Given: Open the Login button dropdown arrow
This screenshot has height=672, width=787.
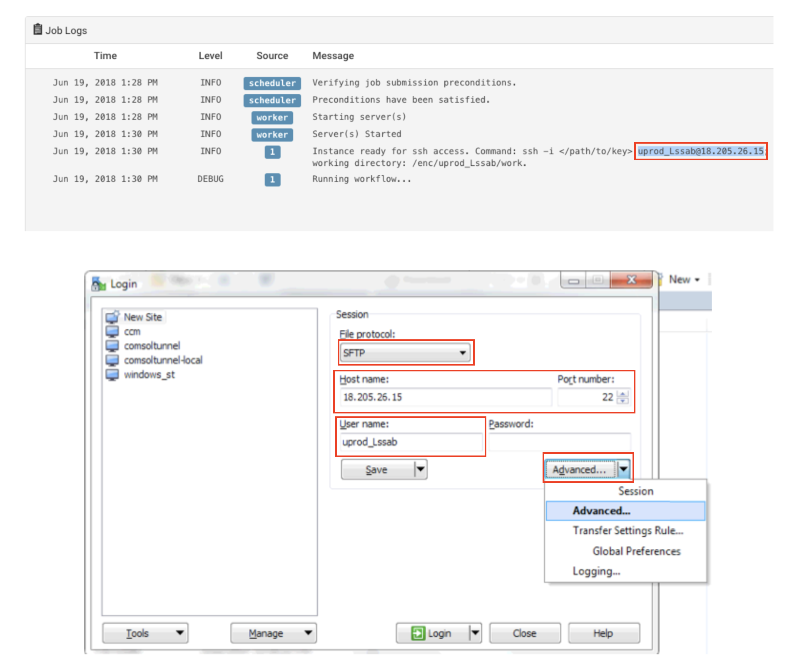Looking at the screenshot, I should (x=476, y=633).
